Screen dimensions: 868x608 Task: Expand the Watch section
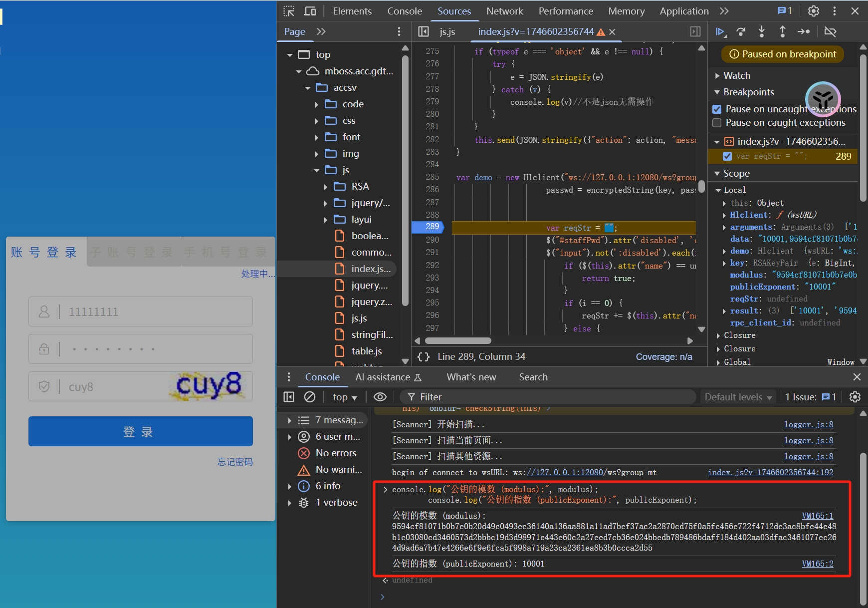717,76
